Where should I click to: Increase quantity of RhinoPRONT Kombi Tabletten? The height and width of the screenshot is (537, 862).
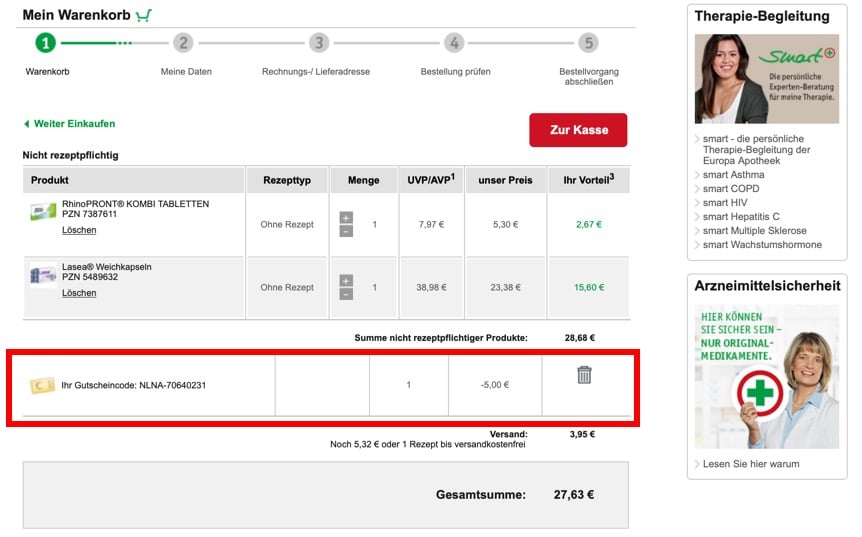pyautogui.click(x=346, y=218)
